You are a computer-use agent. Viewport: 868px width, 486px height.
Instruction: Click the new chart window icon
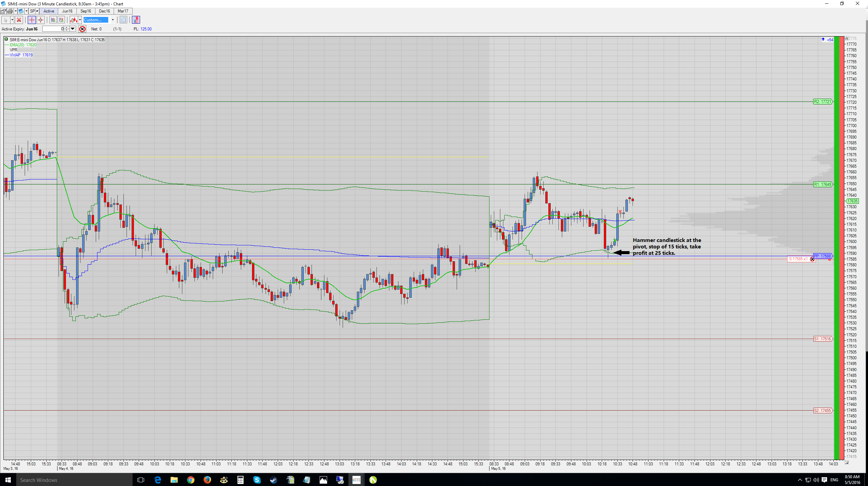pyautogui.click(x=21, y=11)
